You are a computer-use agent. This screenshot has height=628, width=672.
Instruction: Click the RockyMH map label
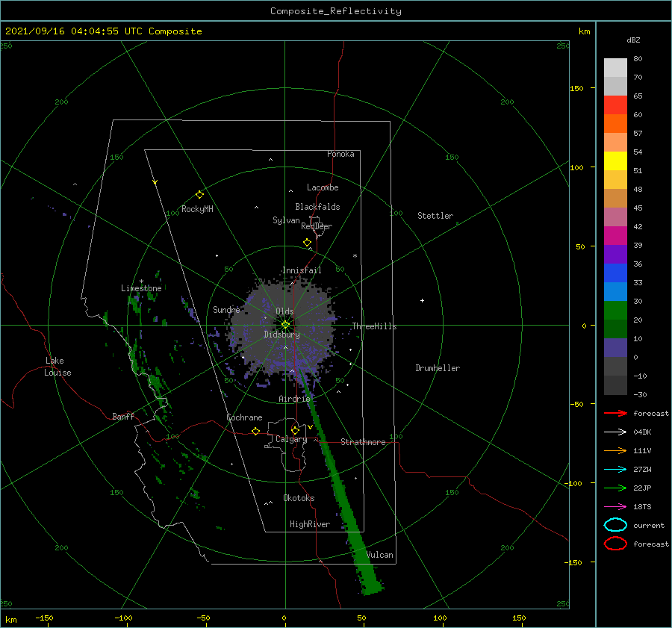(x=197, y=209)
